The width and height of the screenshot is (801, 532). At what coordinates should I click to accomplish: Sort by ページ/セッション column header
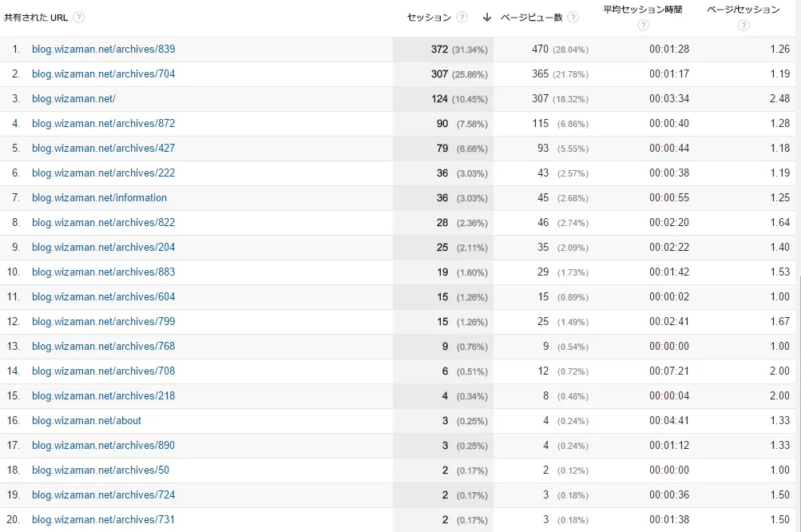744,10
